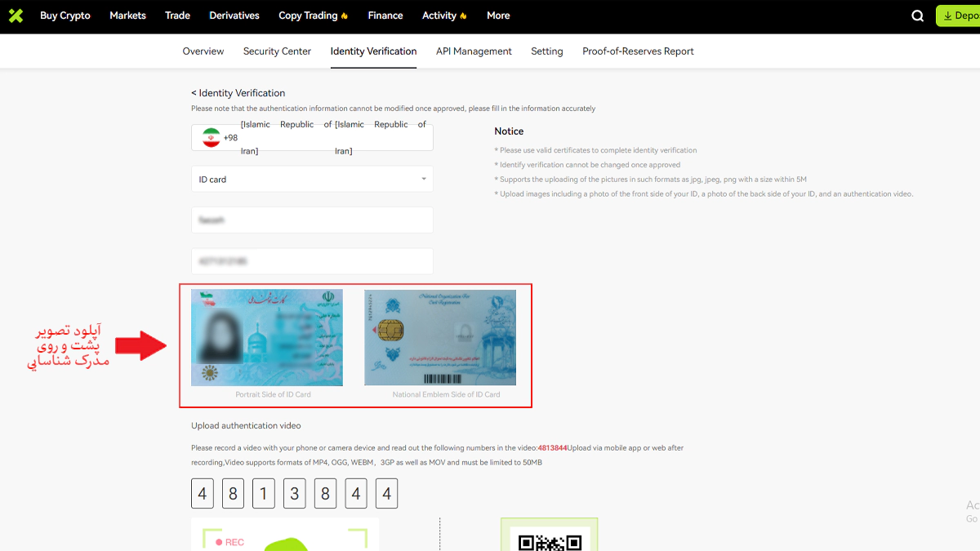980x551 pixels.
Task: Expand the ID card type dropdown
Action: point(423,180)
